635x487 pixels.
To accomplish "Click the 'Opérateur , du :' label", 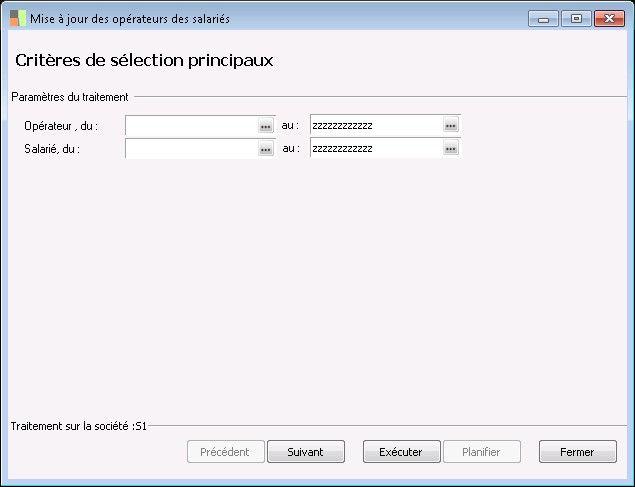I will [61, 126].
